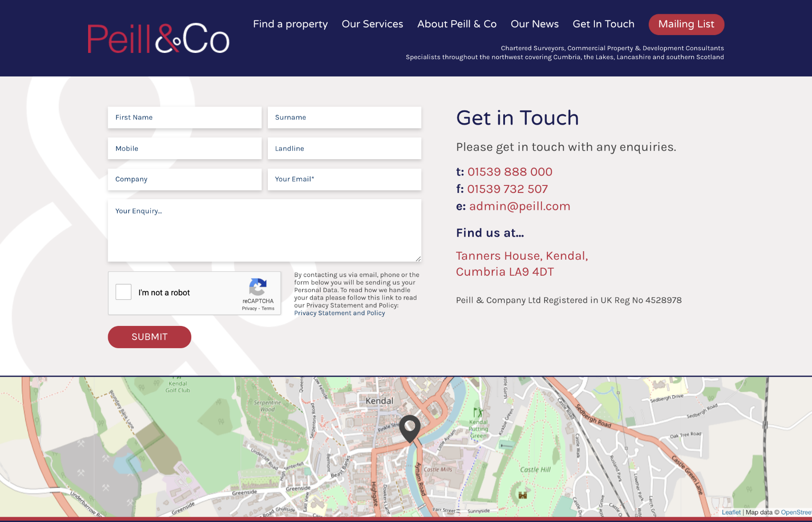Click the Leaflet attribution link
Image resolution: width=812 pixels, height=522 pixels.
point(731,512)
